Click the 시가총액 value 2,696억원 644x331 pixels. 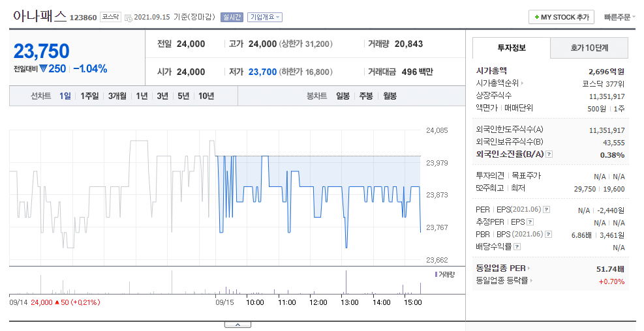pos(606,72)
